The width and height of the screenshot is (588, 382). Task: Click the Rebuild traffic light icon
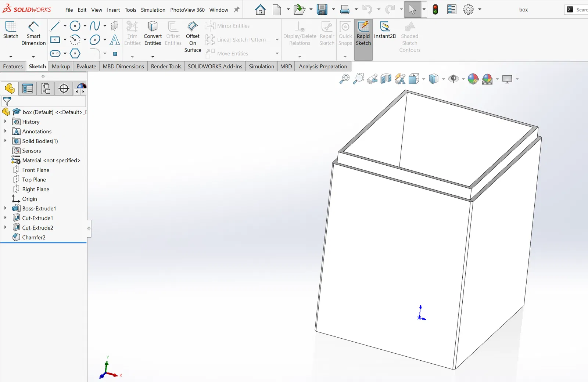click(435, 10)
